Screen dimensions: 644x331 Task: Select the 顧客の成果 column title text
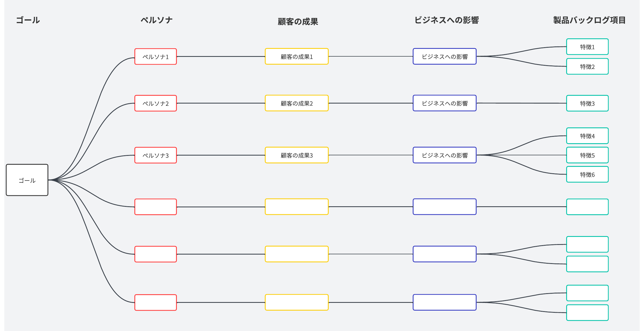(298, 21)
